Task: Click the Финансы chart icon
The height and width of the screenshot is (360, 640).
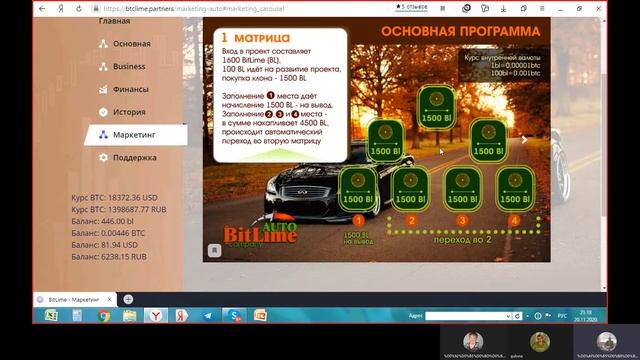Action: (x=103, y=89)
